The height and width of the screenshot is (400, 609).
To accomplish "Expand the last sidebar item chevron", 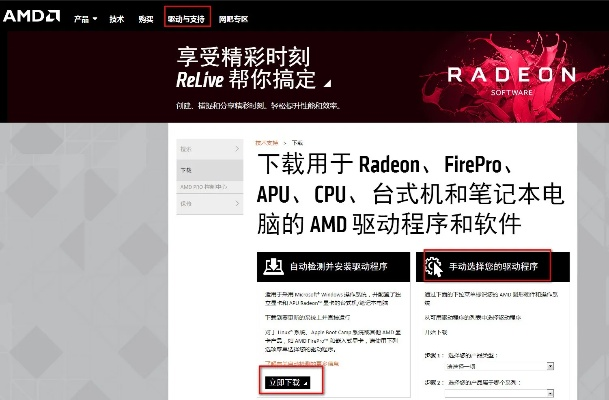I will (237, 203).
